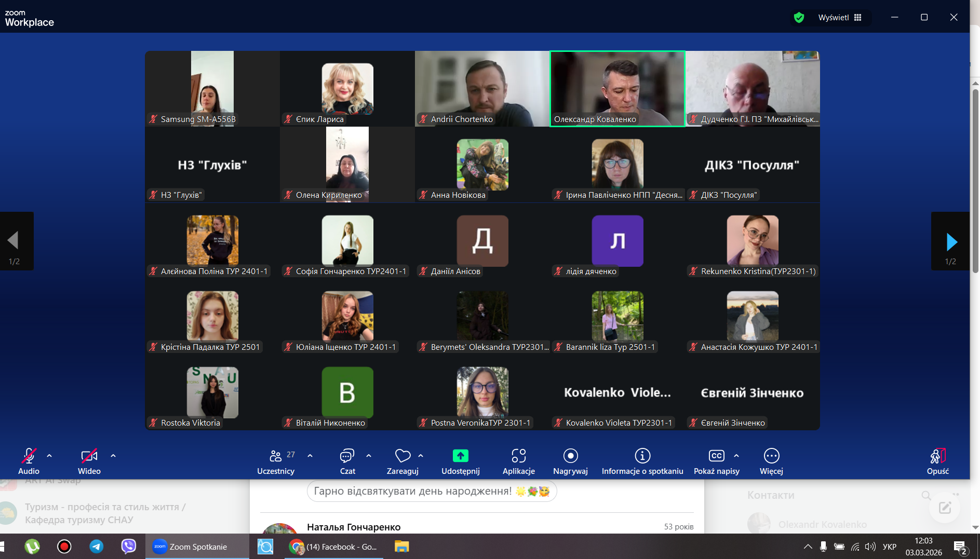This screenshot has width=980, height=559.
Task: Expand the audio settings arrow
Action: tap(49, 456)
